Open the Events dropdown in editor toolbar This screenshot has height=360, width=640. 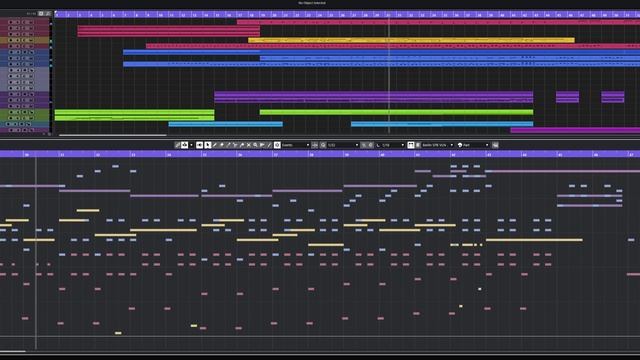click(296, 145)
